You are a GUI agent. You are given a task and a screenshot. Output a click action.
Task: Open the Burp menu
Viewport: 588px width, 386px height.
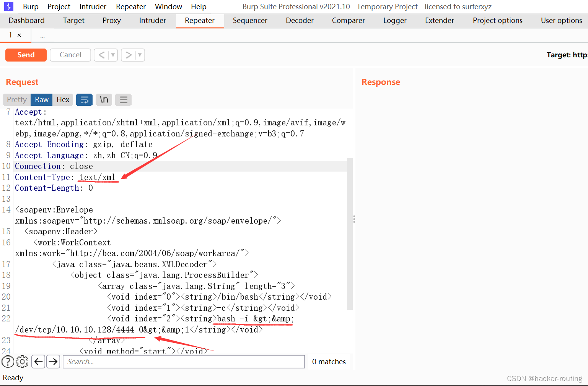[x=31, y=7]
